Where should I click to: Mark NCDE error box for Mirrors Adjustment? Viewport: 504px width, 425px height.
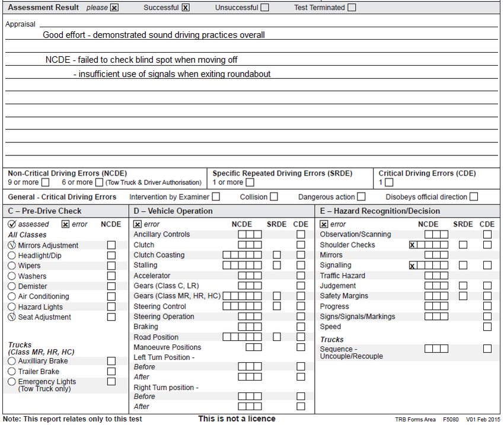tap(111, 245)
